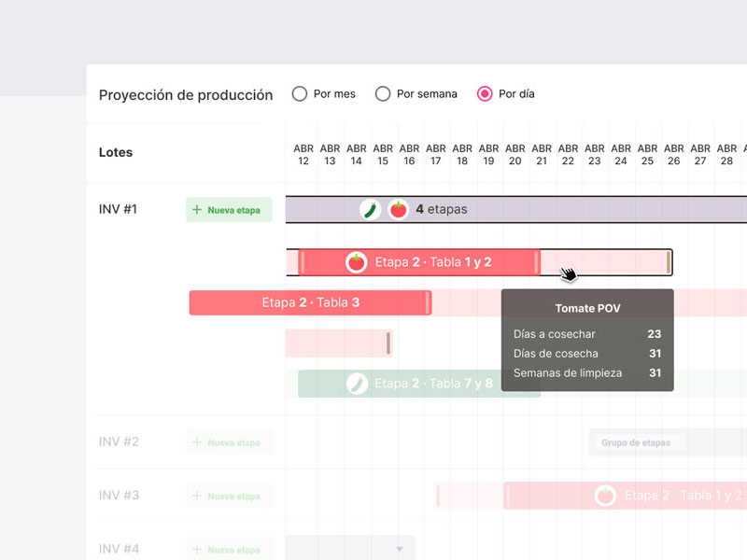
Task: Click right resize handle of Etapa 2 Tabla 3
Action: pyautogui.click(x=428, y=302)
